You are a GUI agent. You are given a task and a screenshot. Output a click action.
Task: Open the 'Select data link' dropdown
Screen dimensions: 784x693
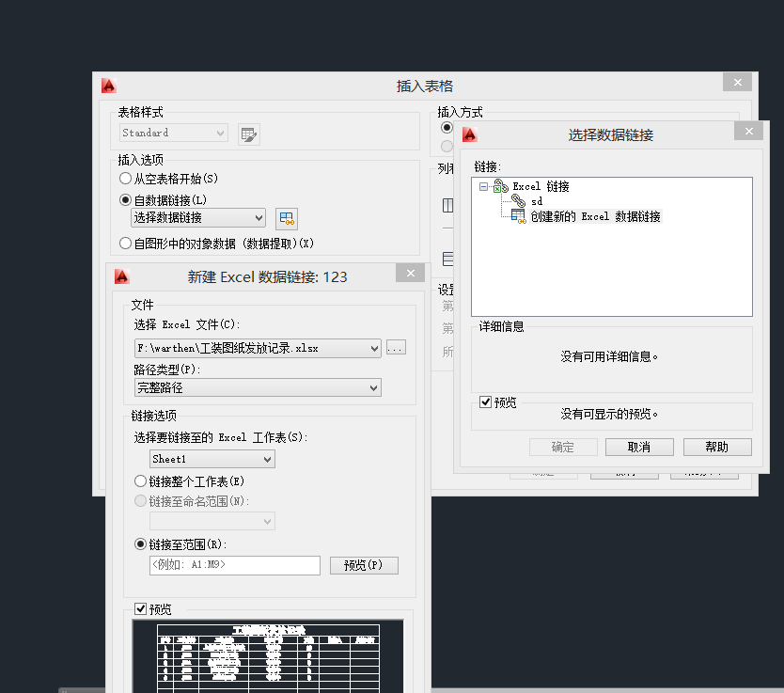coord(198,217)
